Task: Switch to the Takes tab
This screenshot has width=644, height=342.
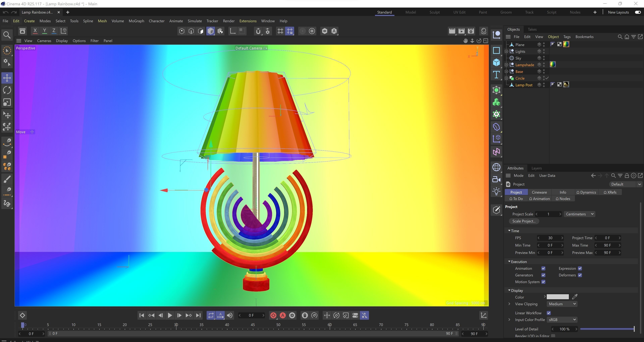Action: click(x=532, y=29)
